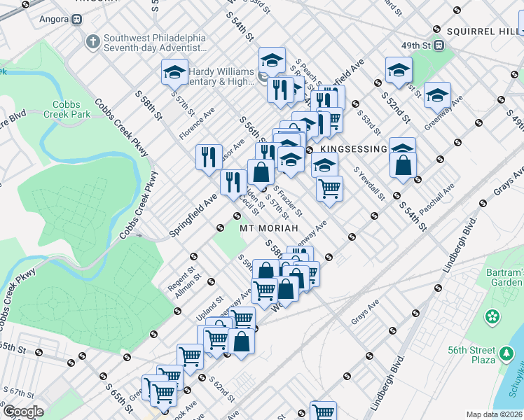The height and width of the screenshot is (420, 524).
Task: Click the 'S Yewdall St' street label
Action: click(369, 183)
